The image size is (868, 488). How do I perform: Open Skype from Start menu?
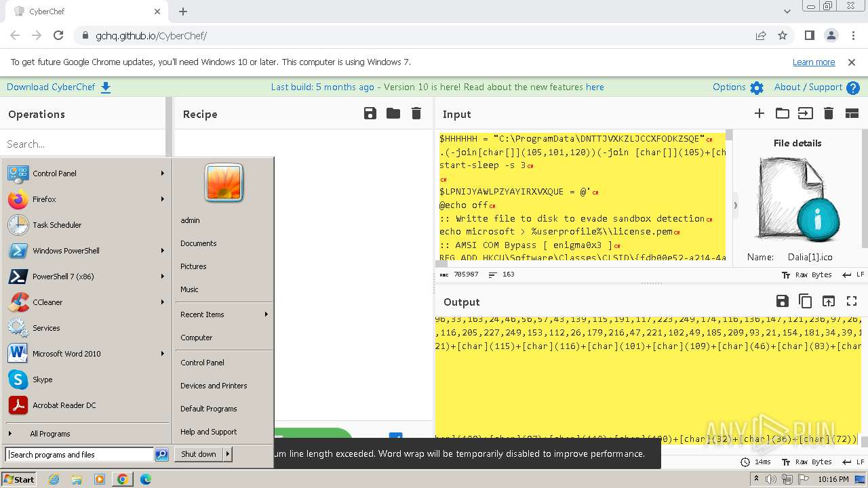(85, 380)
